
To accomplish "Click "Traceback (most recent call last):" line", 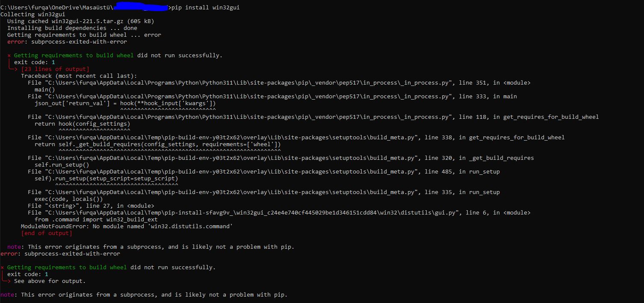I will coord(79,76).
